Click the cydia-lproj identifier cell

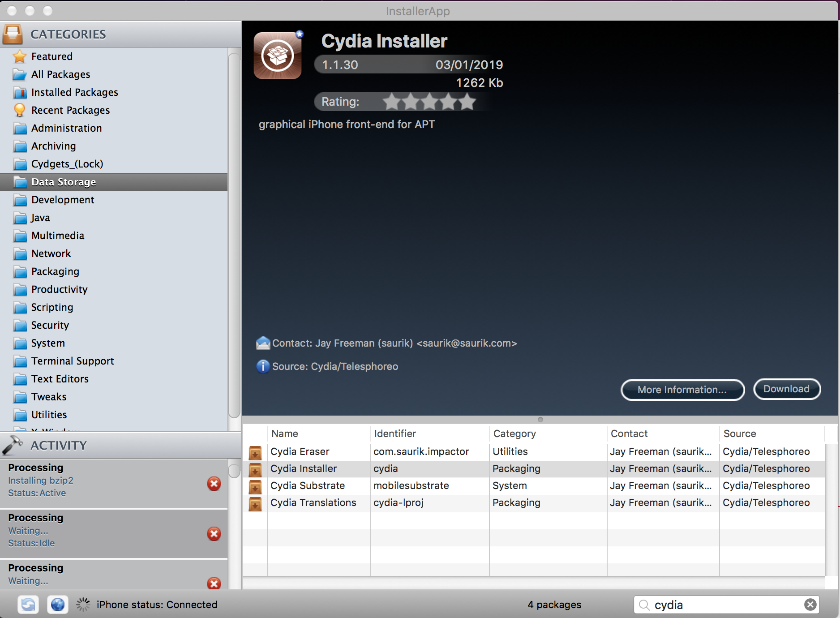[x=430, y=502]
